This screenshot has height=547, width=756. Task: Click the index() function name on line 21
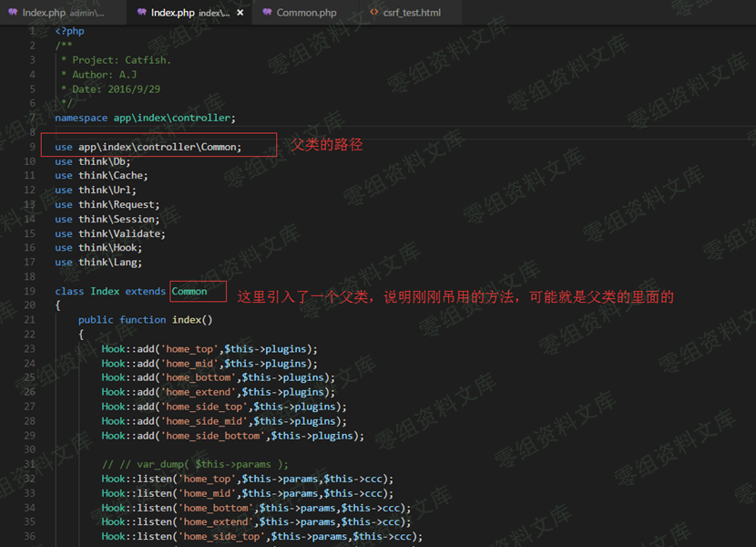pyautogui.click(x=186, y=320)
